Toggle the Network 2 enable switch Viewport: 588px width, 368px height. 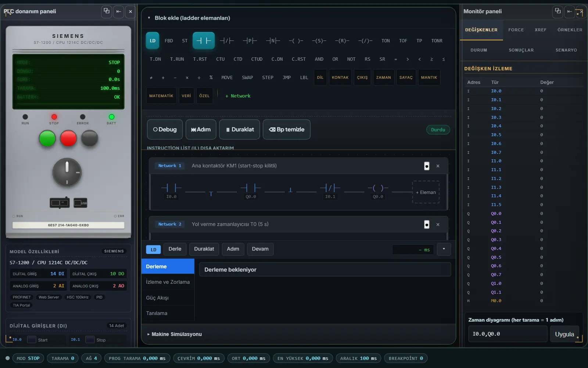(427, 224)
